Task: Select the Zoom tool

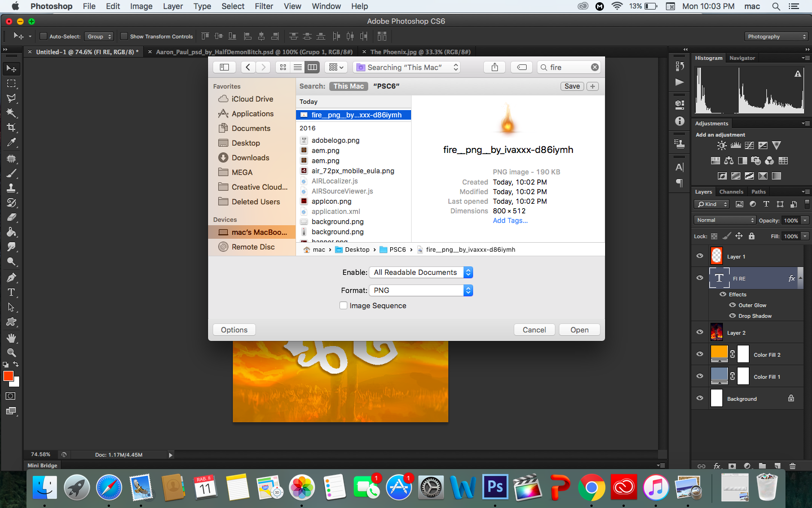Action: coord(11,352)
